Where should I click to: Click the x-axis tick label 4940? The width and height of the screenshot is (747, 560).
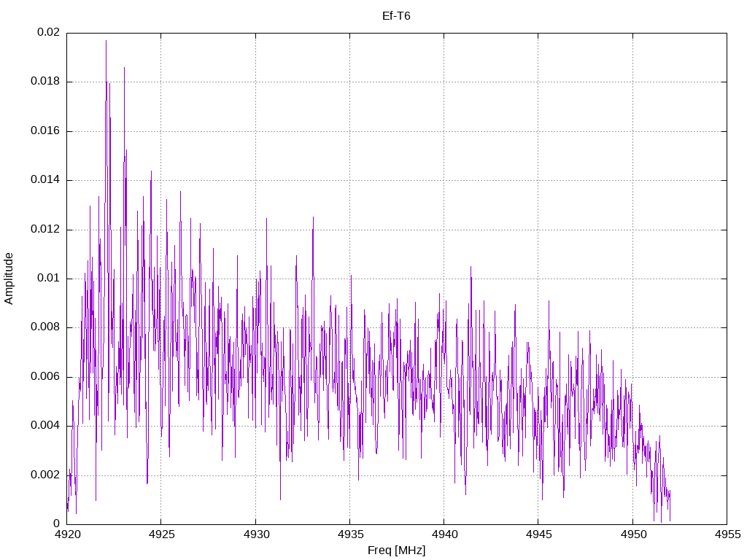(x=444, y=534)
